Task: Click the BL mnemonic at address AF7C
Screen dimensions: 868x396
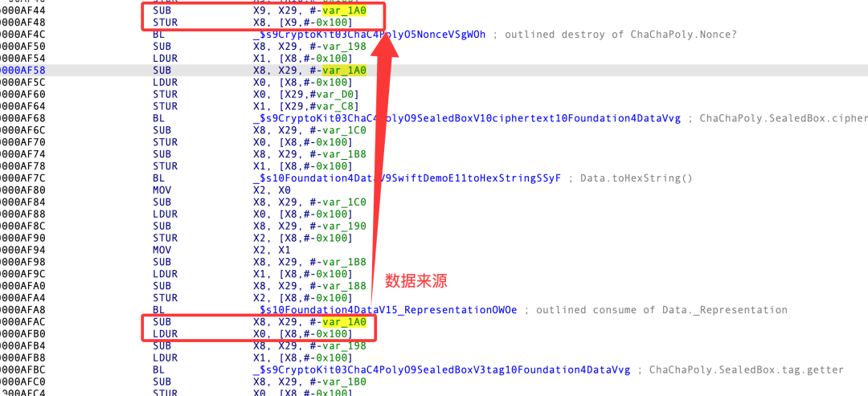Action: click(159, 178)
